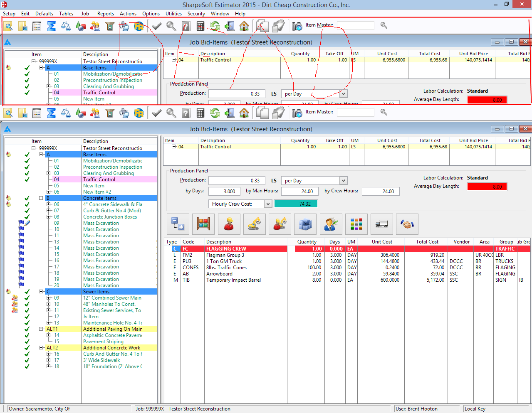532x413 pixels.
Task: Select the 8lbs. Traffic Cones row
Action: tap(348, 268)
